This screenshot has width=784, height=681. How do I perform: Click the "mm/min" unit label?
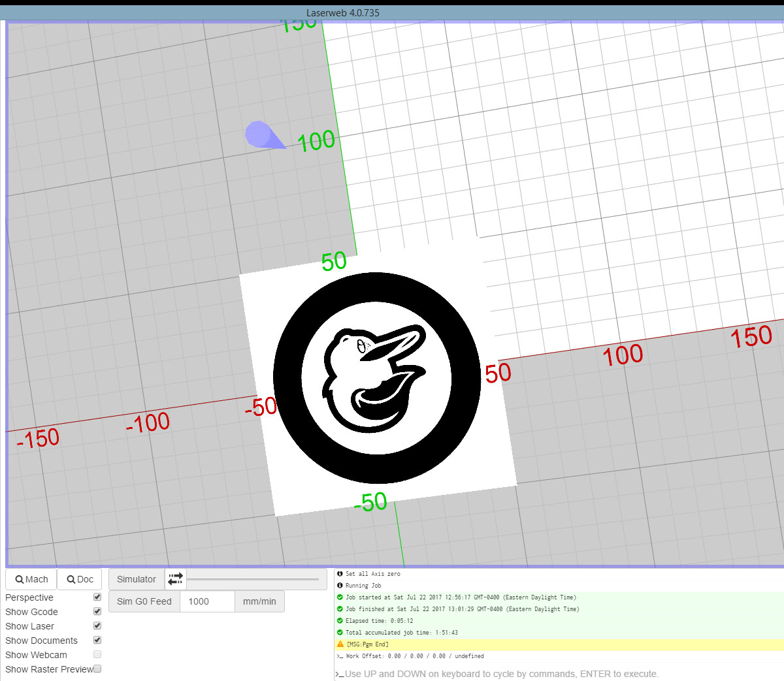click(x=259, y=601)
